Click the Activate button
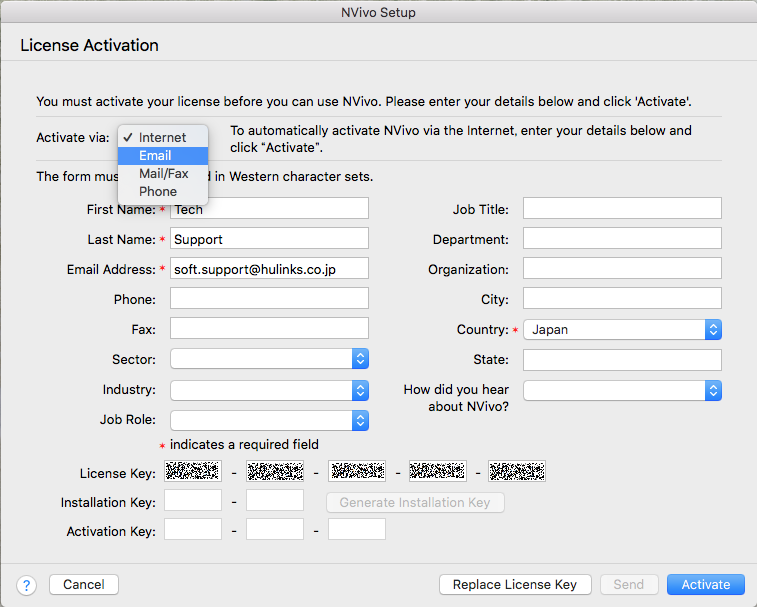 click(706, 585)
